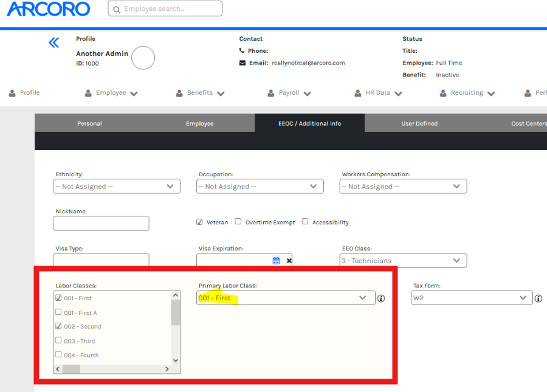Open the Visa Expiration calendar picker

click(276, 261)
